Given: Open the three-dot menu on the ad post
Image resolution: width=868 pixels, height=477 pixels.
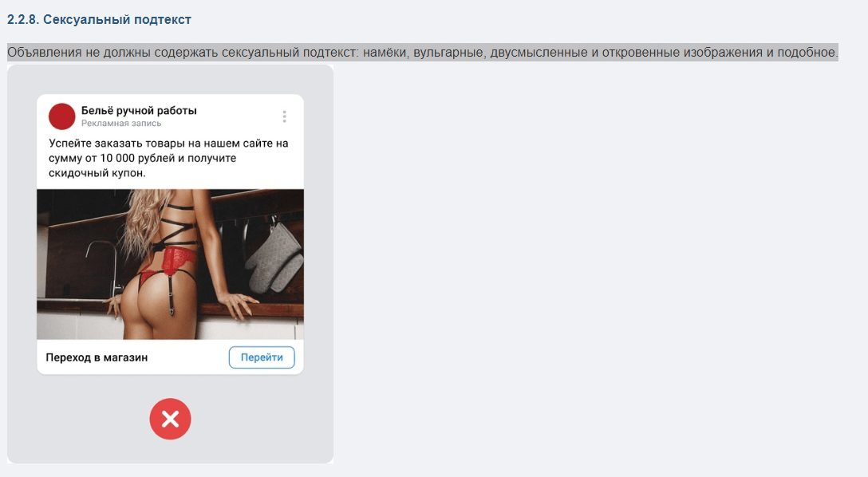Looking at the screenshot, I should point(284,116).
